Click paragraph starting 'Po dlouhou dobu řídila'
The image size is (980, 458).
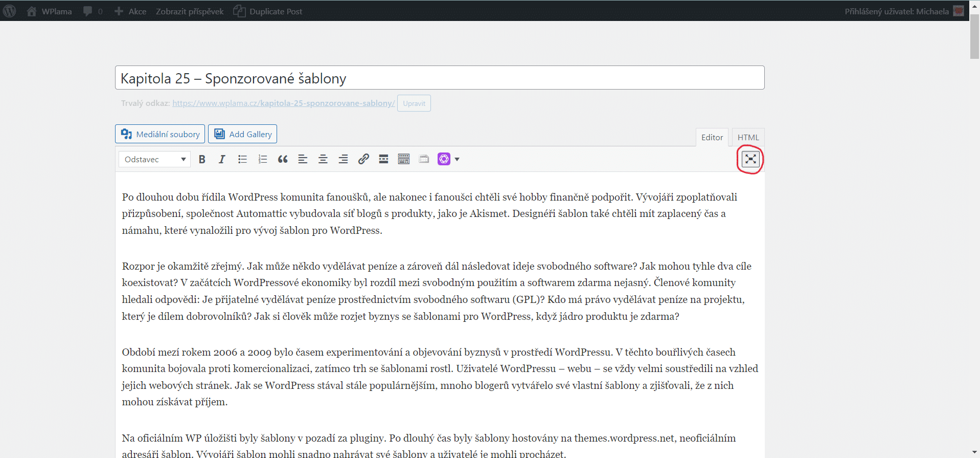(x=429, y=214)
